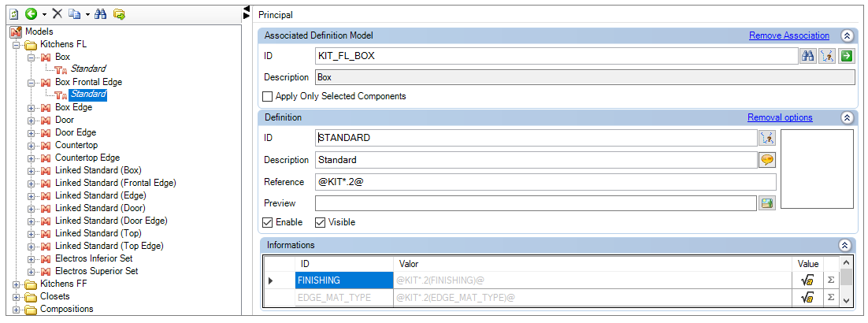Select the Closets folder in tree
This screenshot has width=868, height=323.
pos(54,296)
